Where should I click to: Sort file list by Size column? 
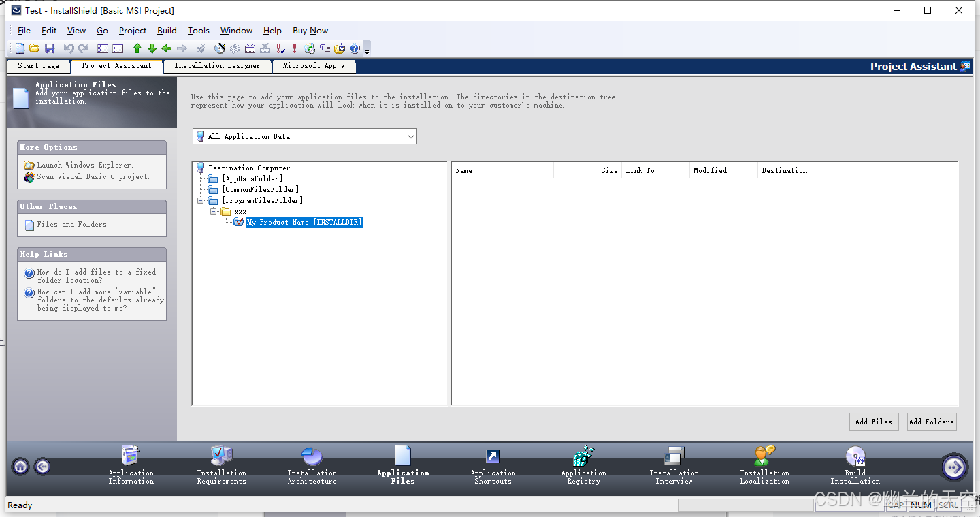tap(588, 170)
